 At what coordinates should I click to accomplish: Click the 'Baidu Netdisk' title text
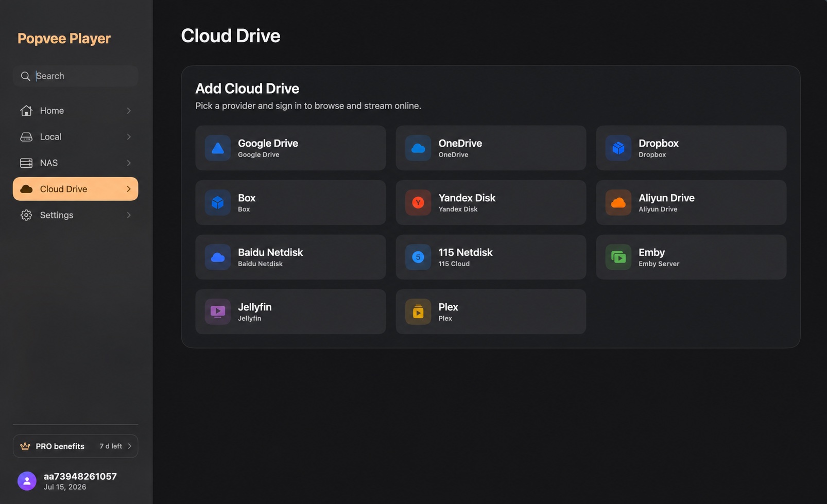tap(270, 253)
